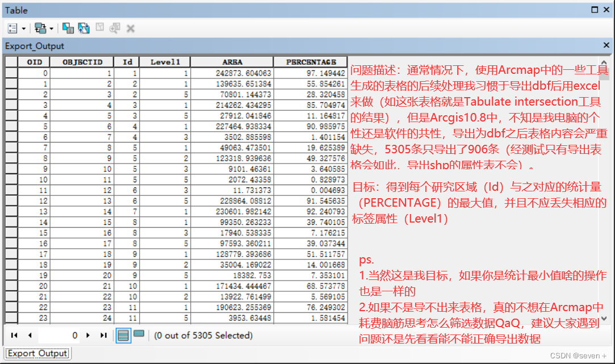Screen dimensions: 615x364
Task: Click the Related Tables icon
Action: (x=41, y=28)
